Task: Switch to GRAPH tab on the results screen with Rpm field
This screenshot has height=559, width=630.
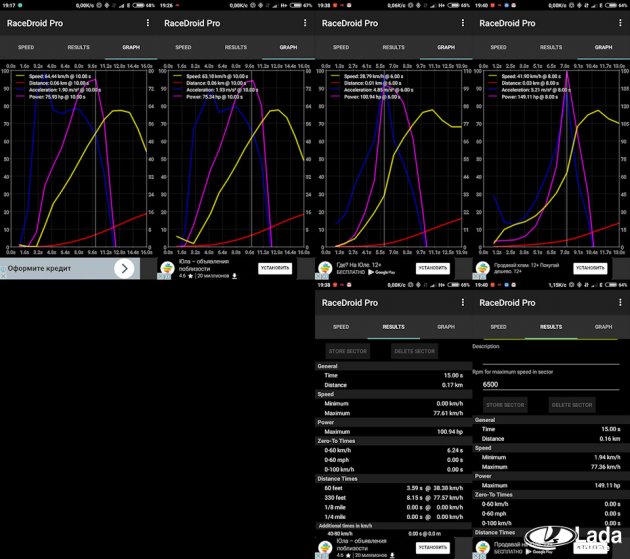Action: (x=603, y=326)
